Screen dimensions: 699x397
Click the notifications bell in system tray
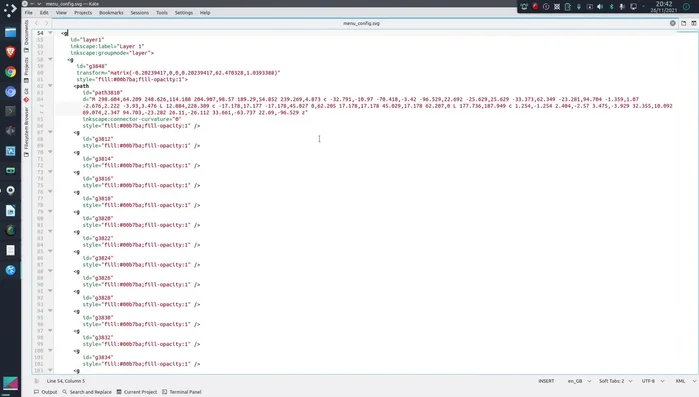[x=524, y=7]
